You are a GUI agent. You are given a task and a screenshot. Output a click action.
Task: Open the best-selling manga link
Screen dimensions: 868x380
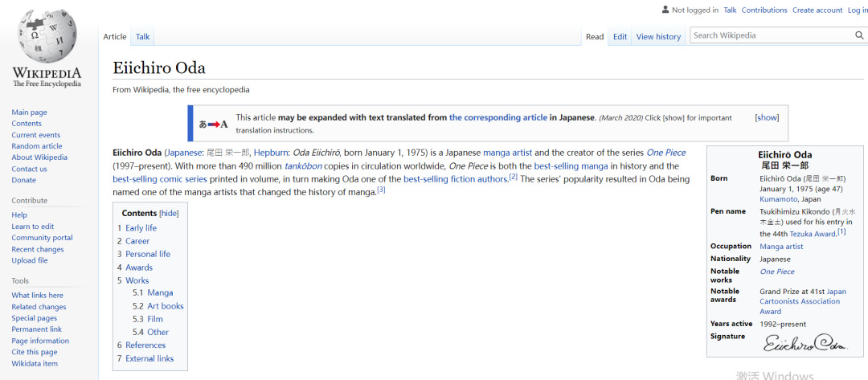[571, 166]
